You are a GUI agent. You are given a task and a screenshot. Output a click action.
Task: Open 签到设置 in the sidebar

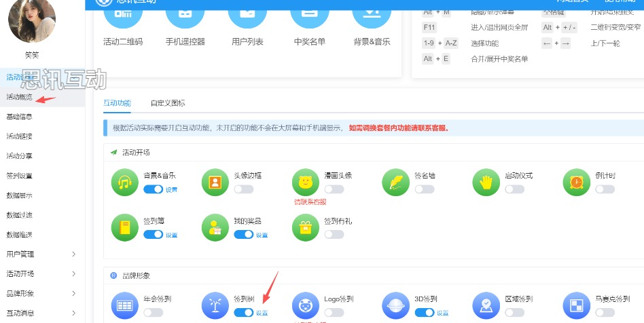click(x=19, y=176)
